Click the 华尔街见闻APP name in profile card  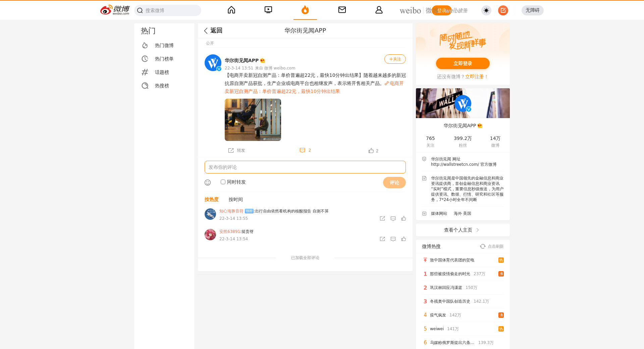click(x=460, y=126)
